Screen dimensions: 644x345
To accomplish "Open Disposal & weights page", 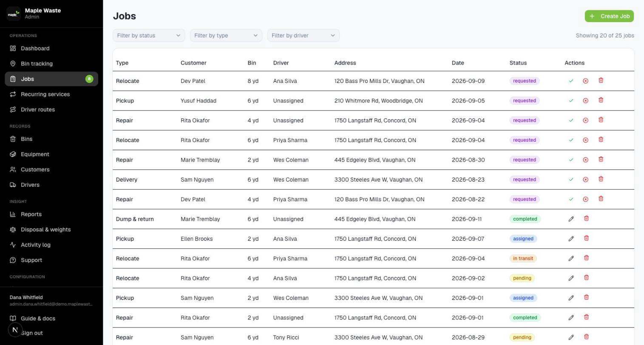I will click(51, 230).
